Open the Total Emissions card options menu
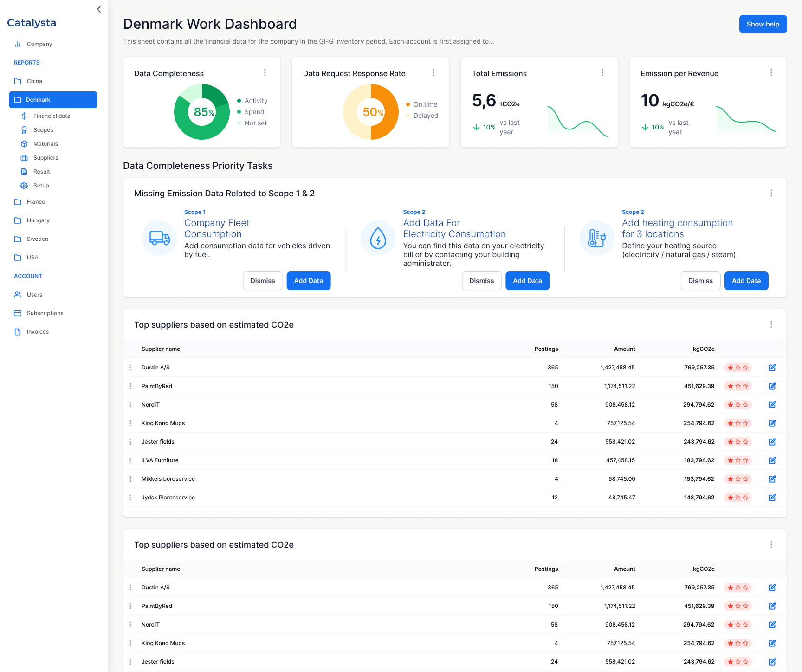Screen dimensions: 802x672 tap(602, 72)
